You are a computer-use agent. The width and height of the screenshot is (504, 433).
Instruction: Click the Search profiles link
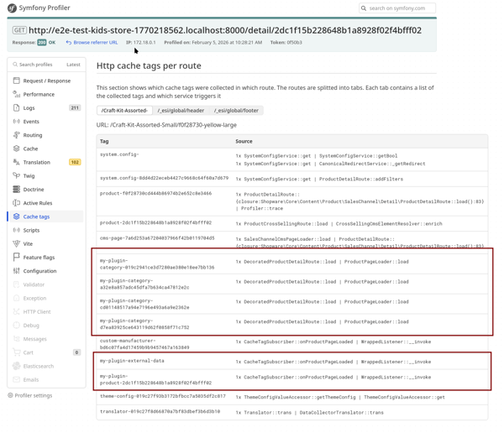(33, 65)
